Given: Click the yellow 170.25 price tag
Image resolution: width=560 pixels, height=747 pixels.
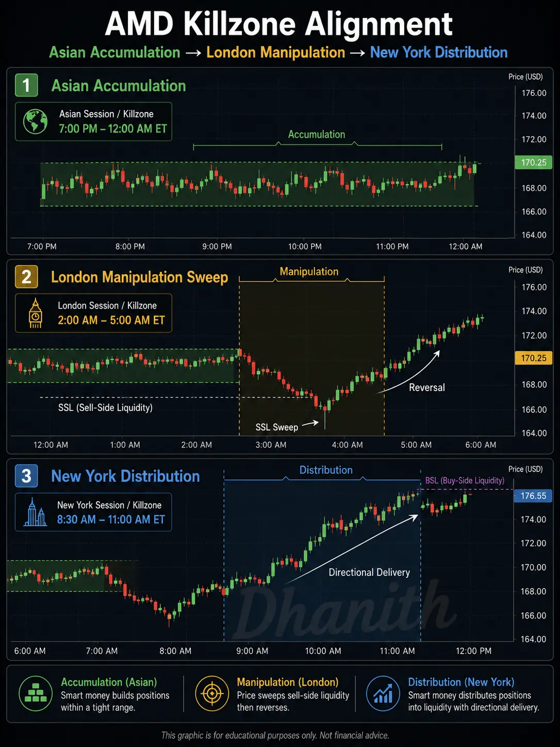Looking at the screenshot, I should coord(533,358).
